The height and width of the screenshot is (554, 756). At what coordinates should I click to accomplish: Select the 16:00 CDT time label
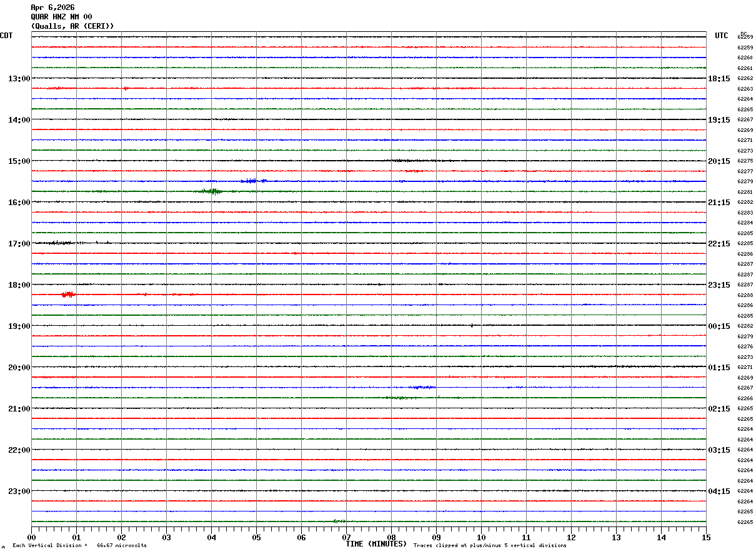[x=19, y=203]
